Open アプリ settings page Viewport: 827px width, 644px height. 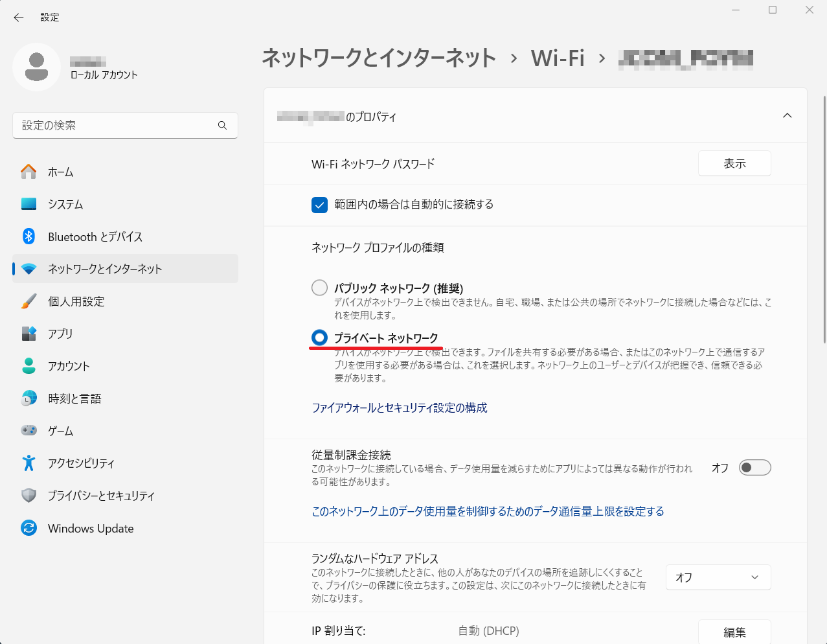point(126,334)
